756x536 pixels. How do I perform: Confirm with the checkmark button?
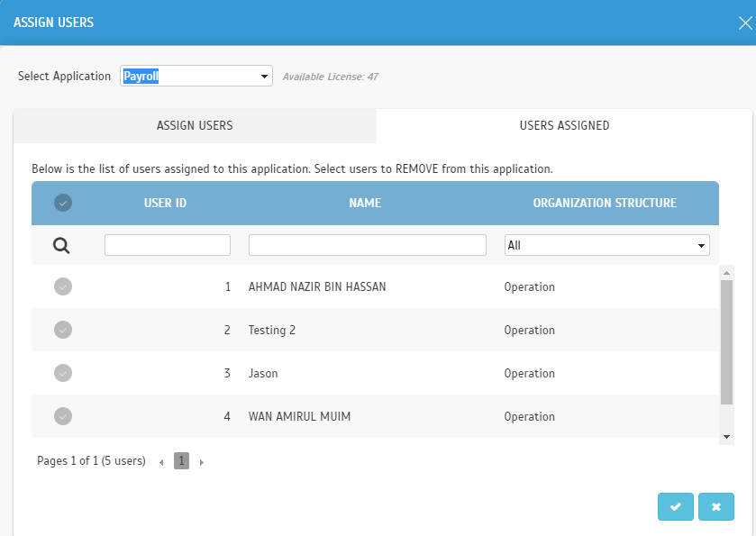click(676, 506)
